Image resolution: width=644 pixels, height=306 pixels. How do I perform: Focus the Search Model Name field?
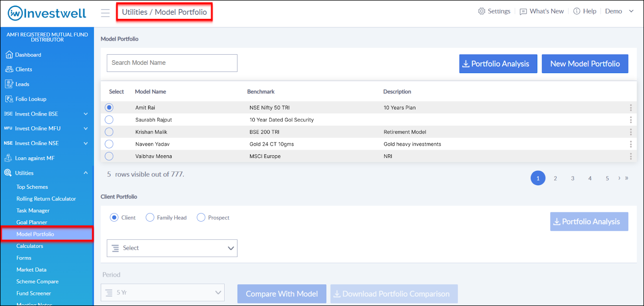coord(172,63)
